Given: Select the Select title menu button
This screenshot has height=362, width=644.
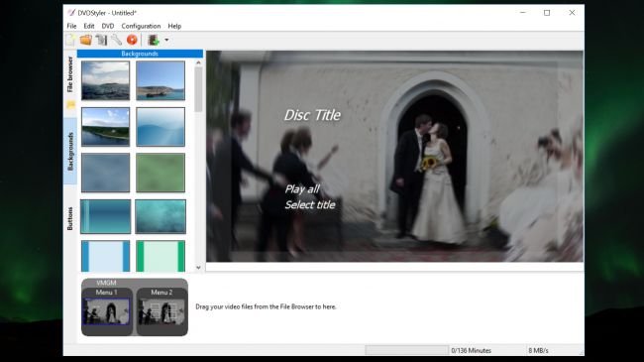Looking at the screenshot, I should (310, 205).
